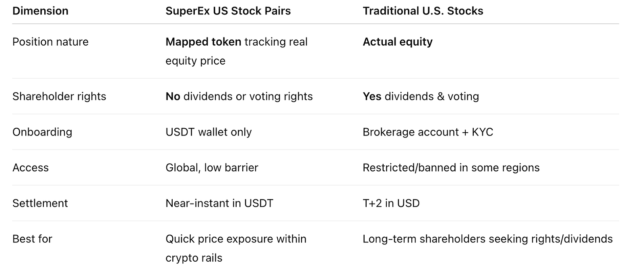Select the T+2 in USD cell

coord(391,203)
